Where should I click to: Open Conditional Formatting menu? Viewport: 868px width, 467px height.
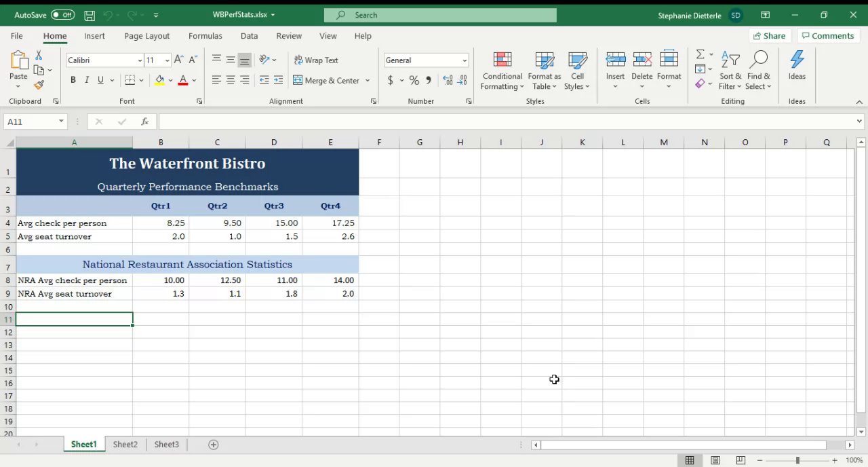coord(502,71)
